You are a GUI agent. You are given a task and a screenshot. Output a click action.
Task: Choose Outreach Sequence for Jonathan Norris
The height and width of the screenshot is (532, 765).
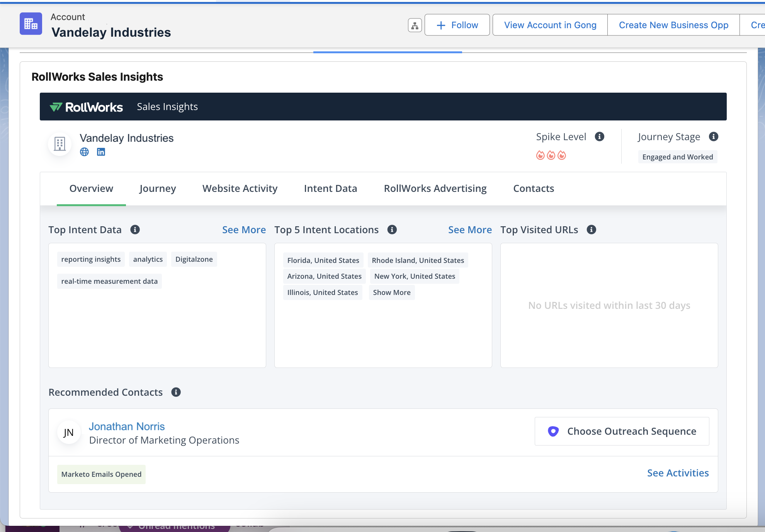point(622,431)
